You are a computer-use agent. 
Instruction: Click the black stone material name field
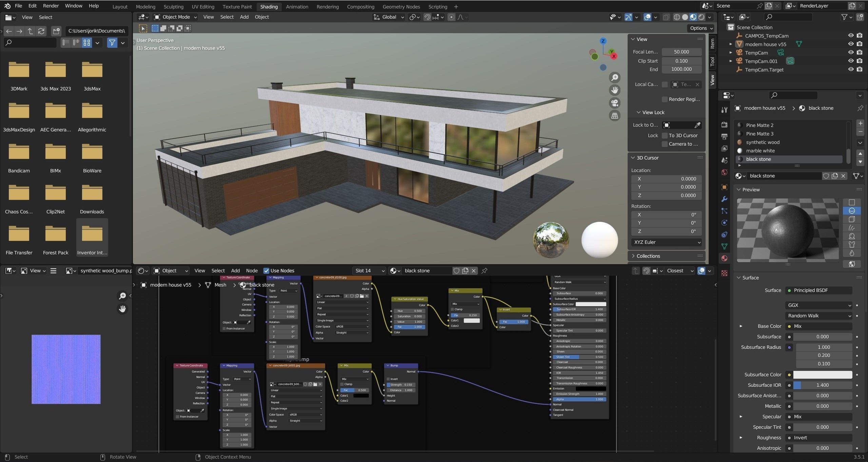pos(784,176)
